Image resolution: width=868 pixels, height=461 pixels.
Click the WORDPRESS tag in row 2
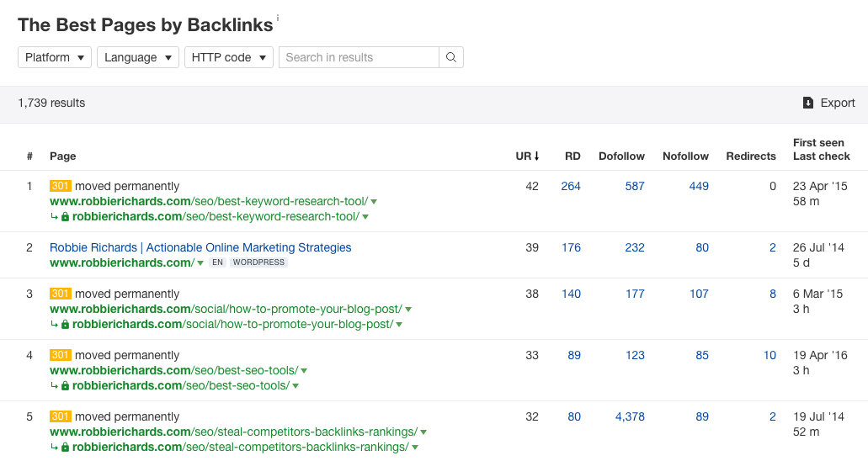pyautogui.click(x=258, y=262)
